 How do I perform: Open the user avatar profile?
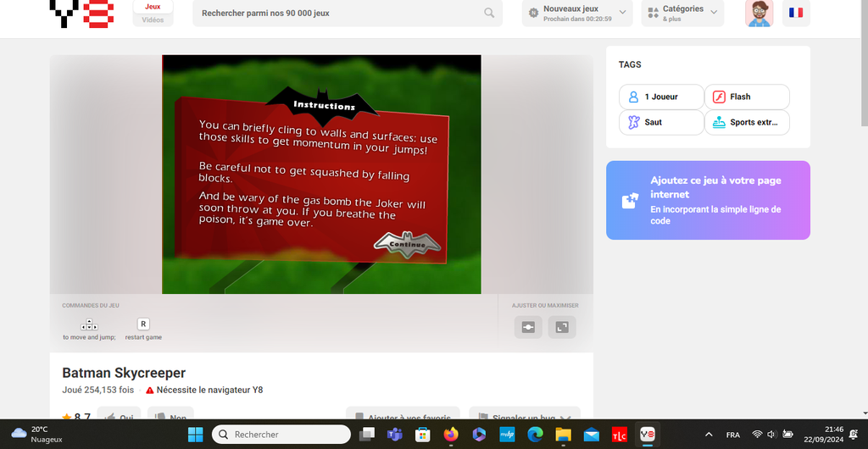point(759,13)
